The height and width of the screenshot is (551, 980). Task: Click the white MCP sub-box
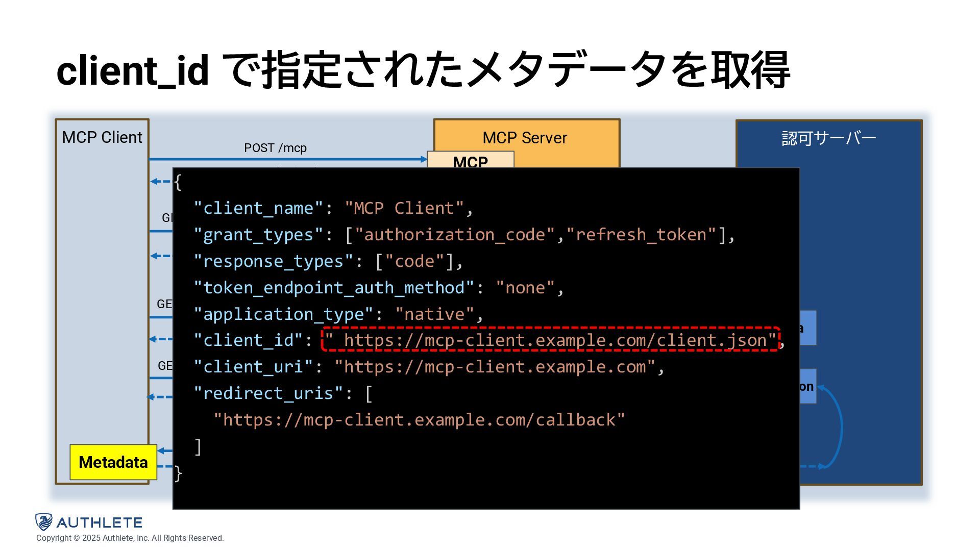click(x=470, y=160)
